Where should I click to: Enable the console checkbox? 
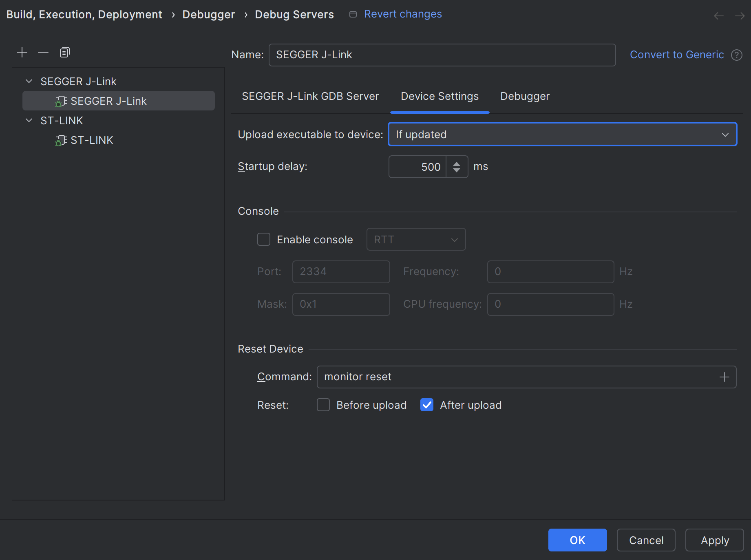point(264,240)
